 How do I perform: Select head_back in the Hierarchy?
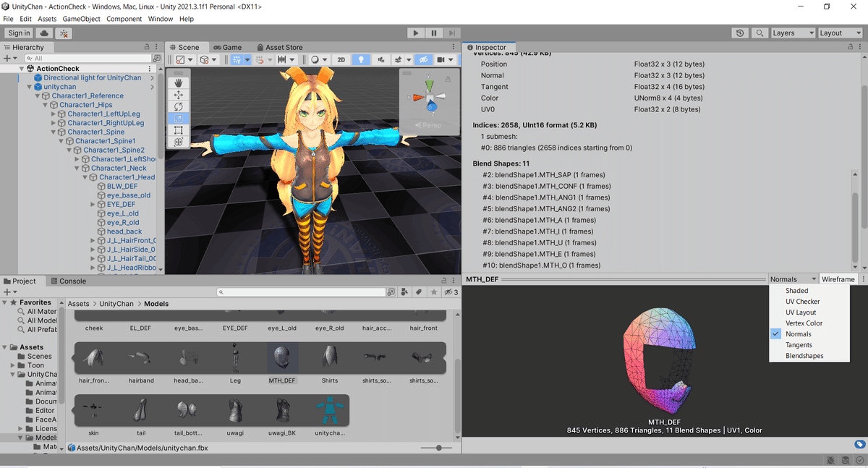tap(124, 231)
